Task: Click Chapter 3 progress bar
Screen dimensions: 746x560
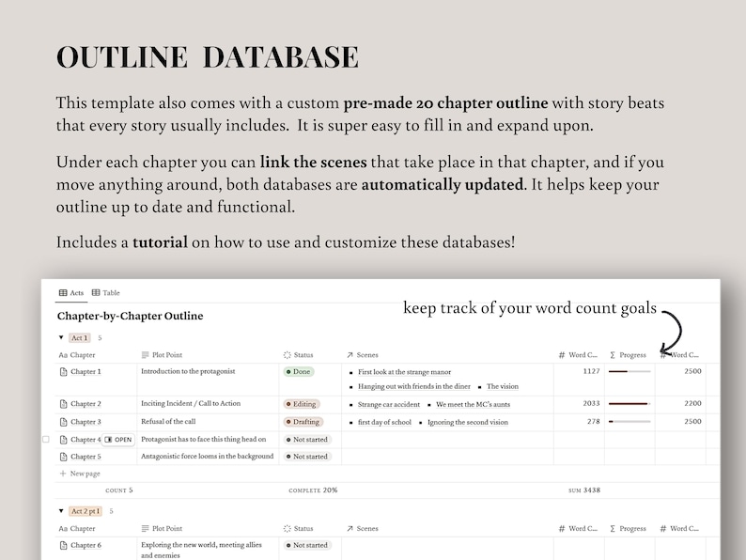Action: point(629,422)
